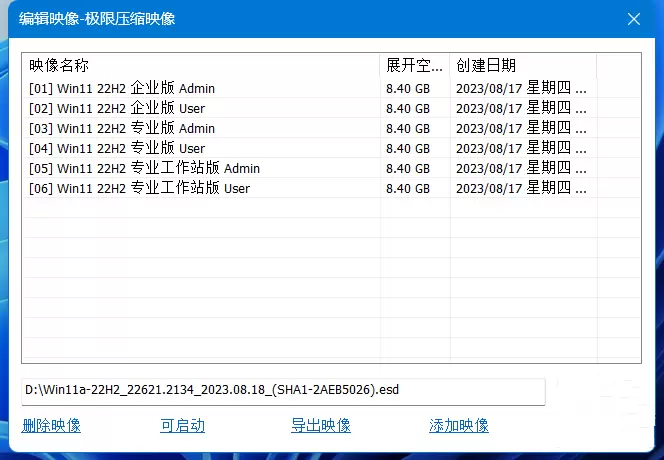Click the 8.40 GB cell of row [02]
Screen dimensions: 664x460
(408, 108)
